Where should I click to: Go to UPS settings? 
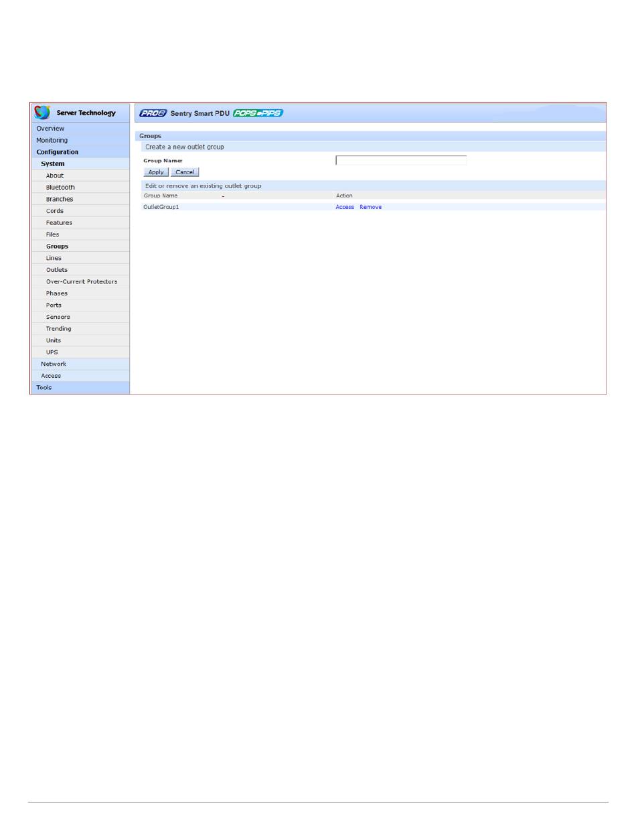coord(80,352)
